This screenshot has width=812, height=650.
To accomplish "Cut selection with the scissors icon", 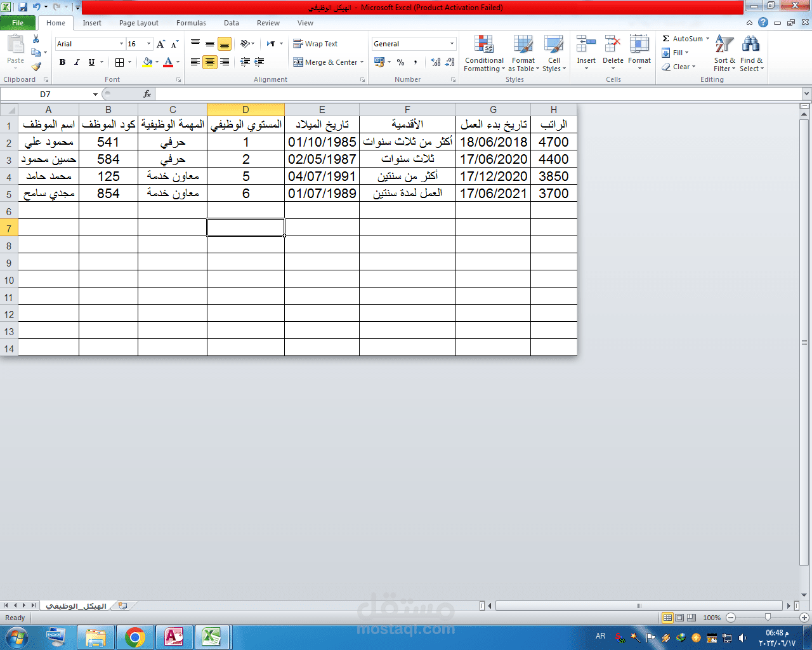I will [36, 39].
